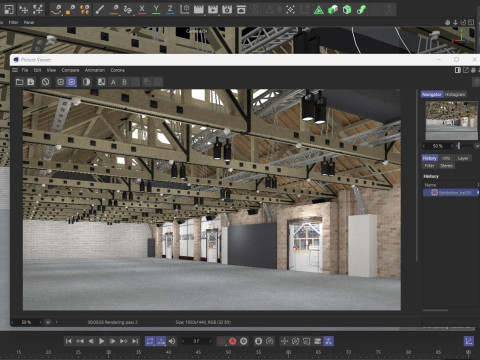Click Render to Picture Viewer clapper icon

click(x=213, y=9)
